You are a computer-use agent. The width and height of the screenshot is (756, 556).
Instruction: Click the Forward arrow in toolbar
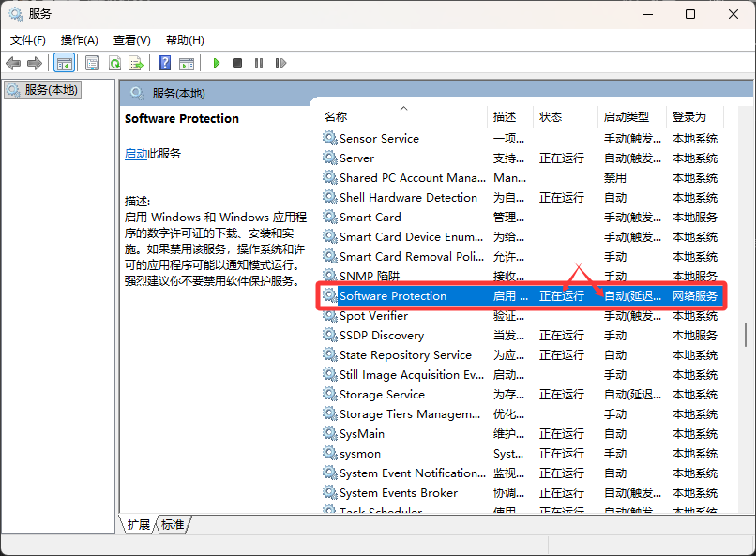tap(35, 63)
